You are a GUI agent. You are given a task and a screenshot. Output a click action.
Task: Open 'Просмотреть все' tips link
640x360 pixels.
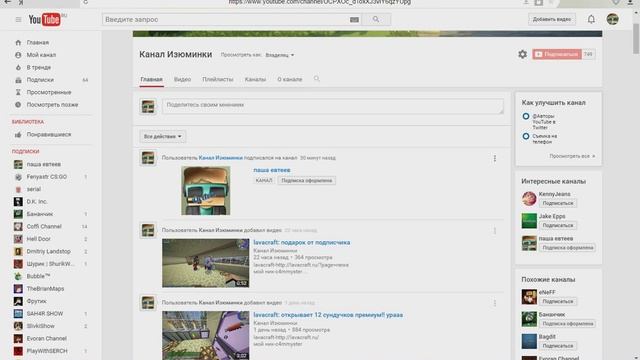click(x=572, y=156)
